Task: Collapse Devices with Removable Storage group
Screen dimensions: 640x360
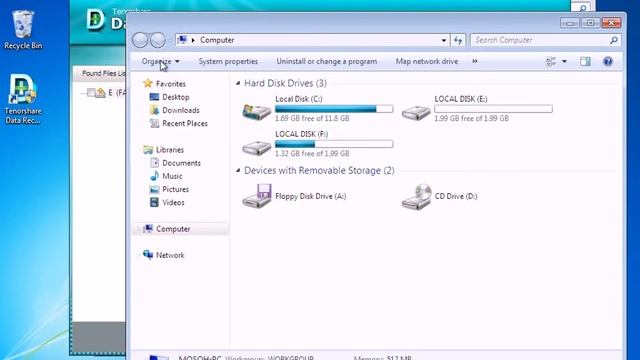Action: click(238, 171)
